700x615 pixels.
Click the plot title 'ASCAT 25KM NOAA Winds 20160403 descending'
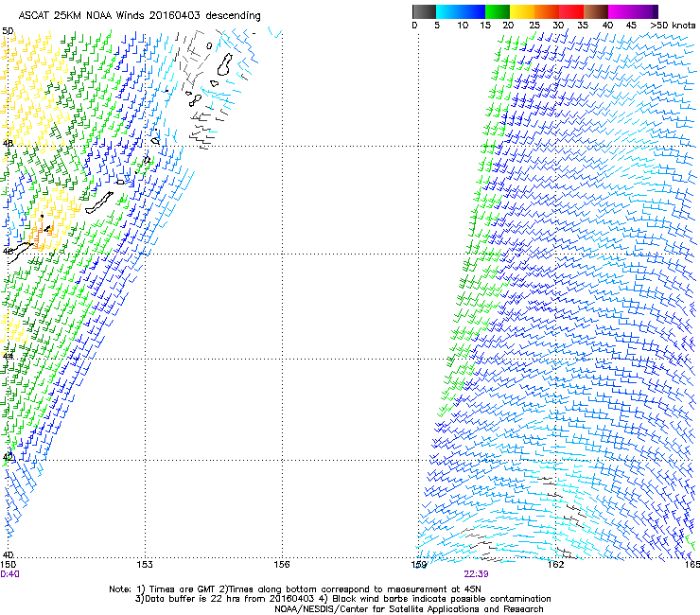coord(139,15)
